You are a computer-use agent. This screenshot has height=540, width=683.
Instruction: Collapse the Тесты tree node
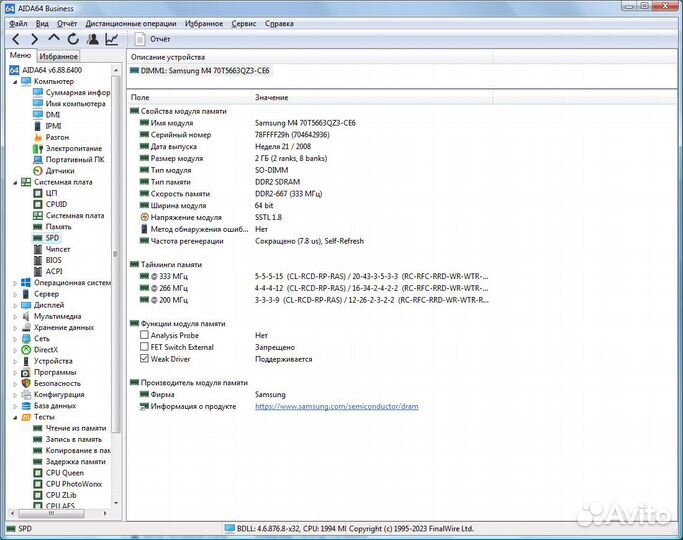click(x=15, y=417)
